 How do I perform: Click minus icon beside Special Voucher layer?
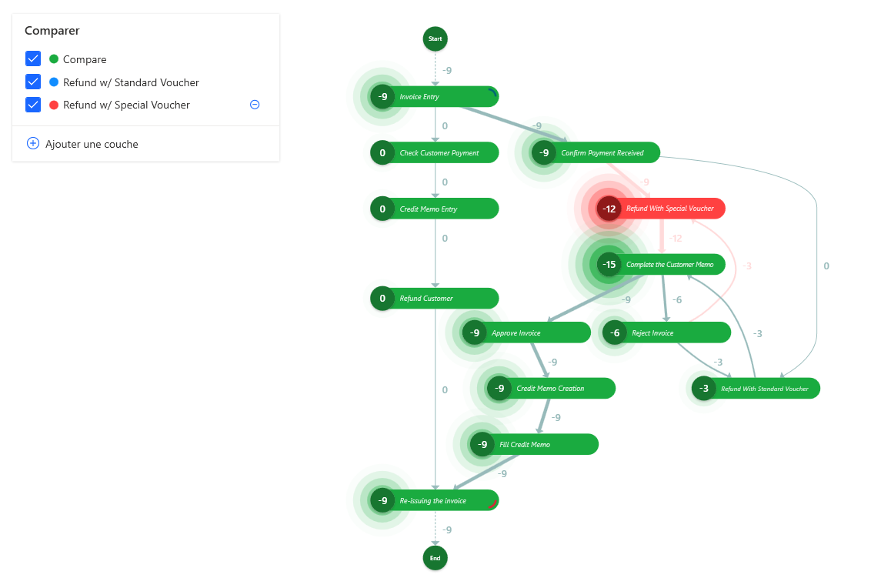(x=255, y=105)
